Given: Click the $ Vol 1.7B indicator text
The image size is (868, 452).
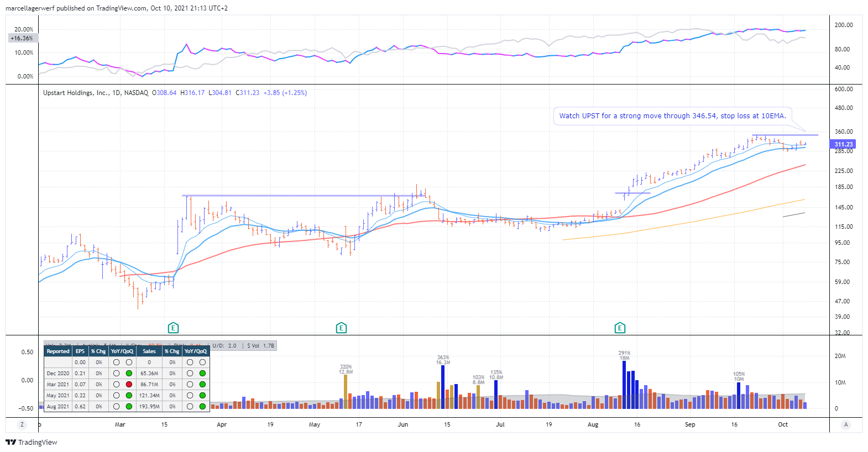Looking at the screenshot, I should (x=261, y=346).
